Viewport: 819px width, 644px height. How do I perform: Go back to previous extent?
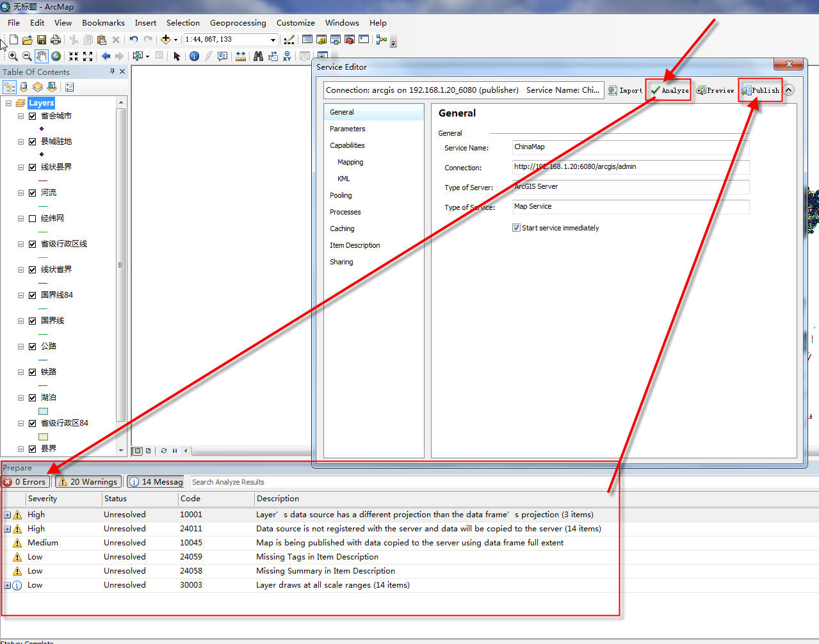pos(106,56)
